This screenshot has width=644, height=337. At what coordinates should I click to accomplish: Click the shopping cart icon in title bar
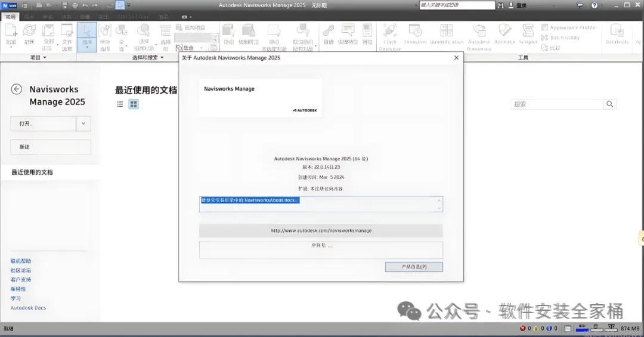pos(580,5)
